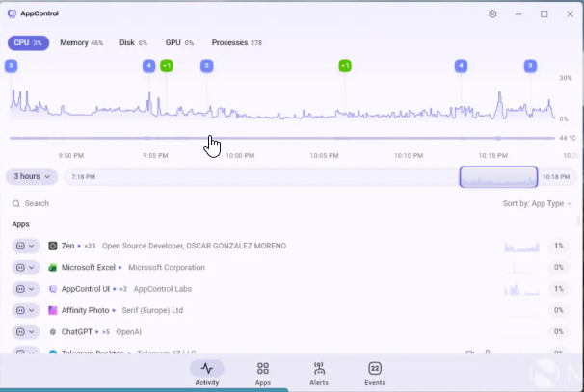Viewport: 584px width, 392px height.
Task: Open the Sort by App Type dropdown
Action: (537, 204)
